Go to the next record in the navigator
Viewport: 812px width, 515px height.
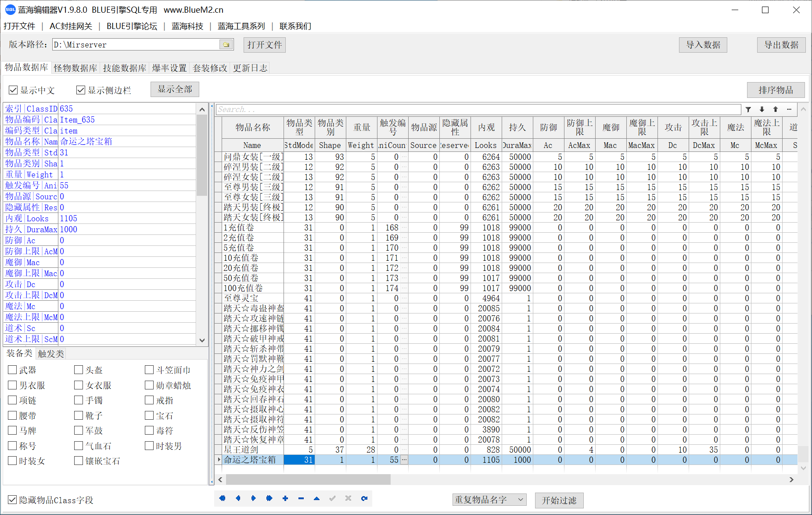tap(254, 498)
